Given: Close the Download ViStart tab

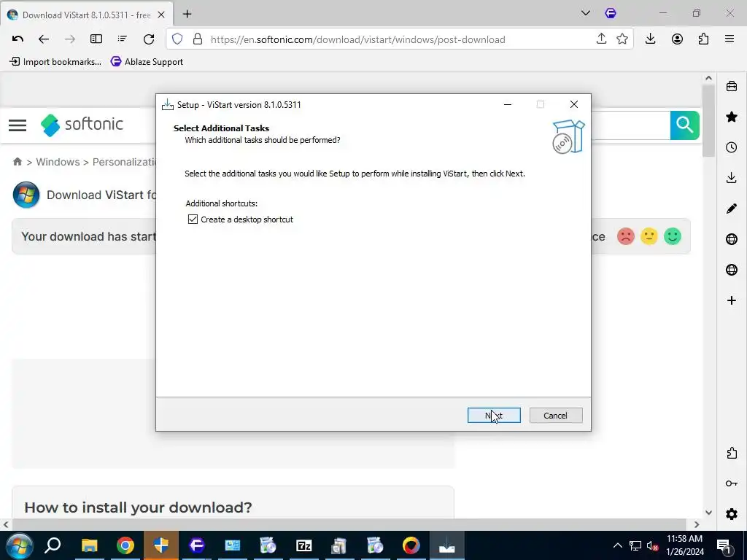Looking at the screenshot, I should tap(161, 15).
